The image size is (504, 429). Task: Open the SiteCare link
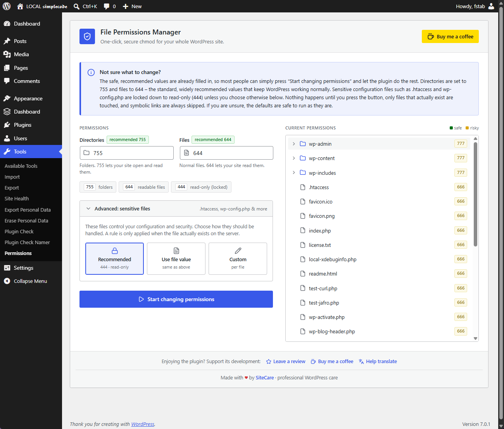click(265, 378)
